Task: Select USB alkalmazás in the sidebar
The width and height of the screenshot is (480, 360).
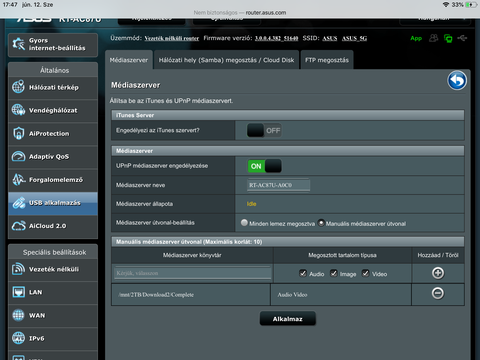Action: coord(53,203)
